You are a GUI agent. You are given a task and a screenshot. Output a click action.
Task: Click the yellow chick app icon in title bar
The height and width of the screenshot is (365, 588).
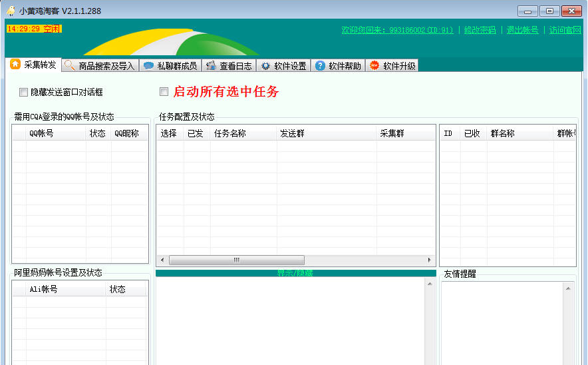coord(11,11)
